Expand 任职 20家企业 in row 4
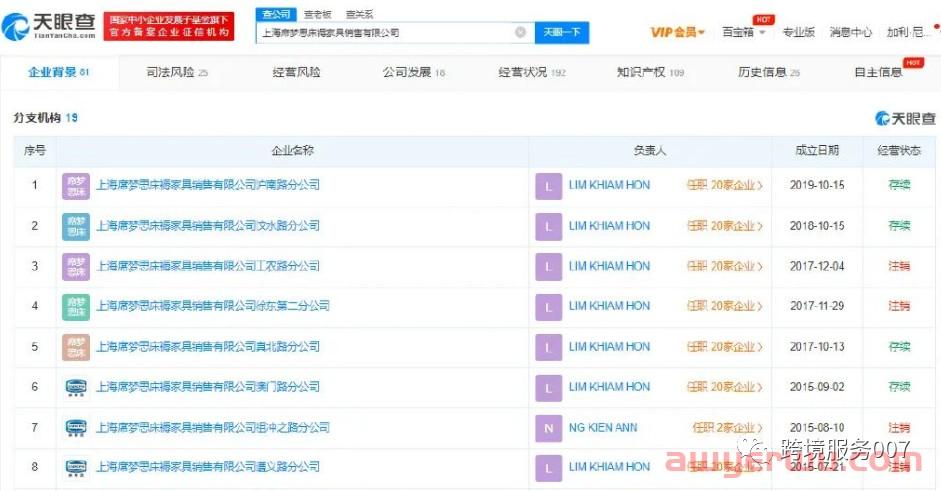This screenshot has height=491, width=941. (x=724, y=306)
